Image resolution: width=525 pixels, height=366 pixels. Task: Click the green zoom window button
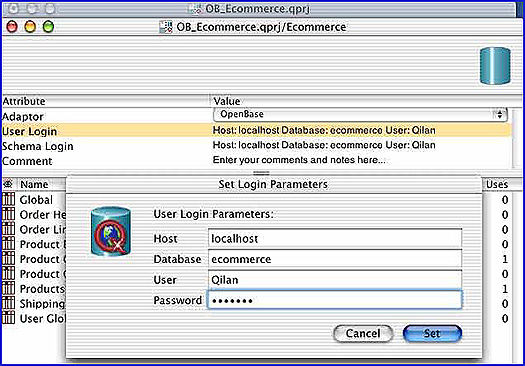(48, 26)
